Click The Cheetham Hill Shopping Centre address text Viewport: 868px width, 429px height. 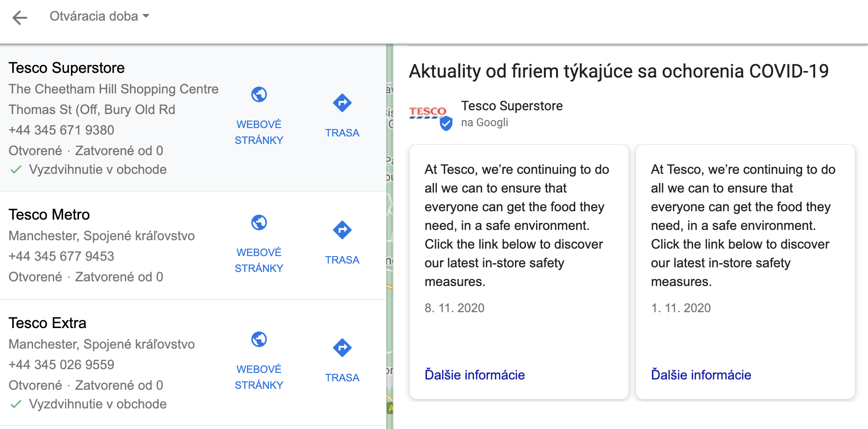(114, 89)
